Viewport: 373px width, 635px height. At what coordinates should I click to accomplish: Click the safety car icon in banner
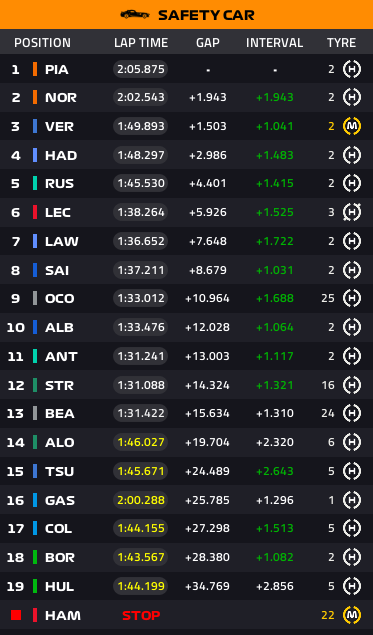tap(135, 15)
